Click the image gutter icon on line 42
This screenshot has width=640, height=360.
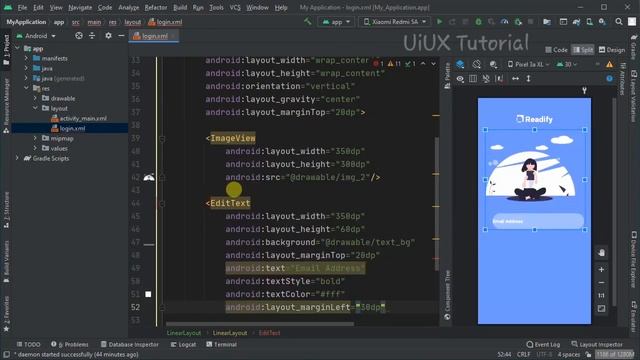click(x=149, y=177)
